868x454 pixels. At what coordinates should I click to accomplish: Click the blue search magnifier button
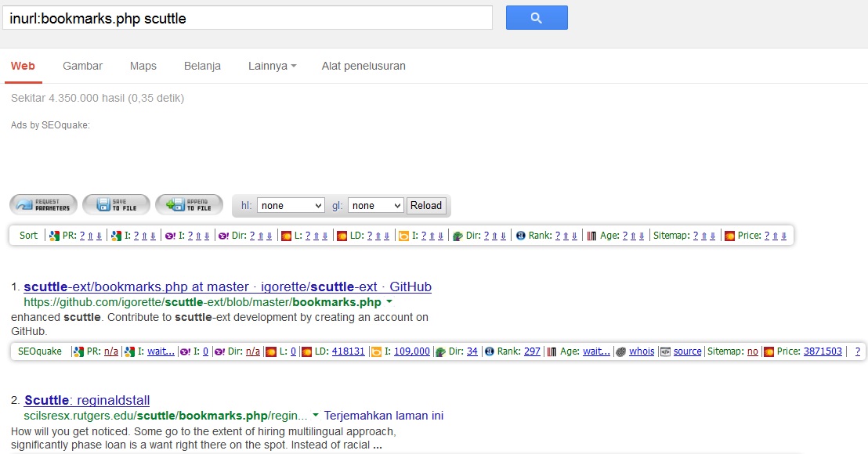[x=537, y=18]
